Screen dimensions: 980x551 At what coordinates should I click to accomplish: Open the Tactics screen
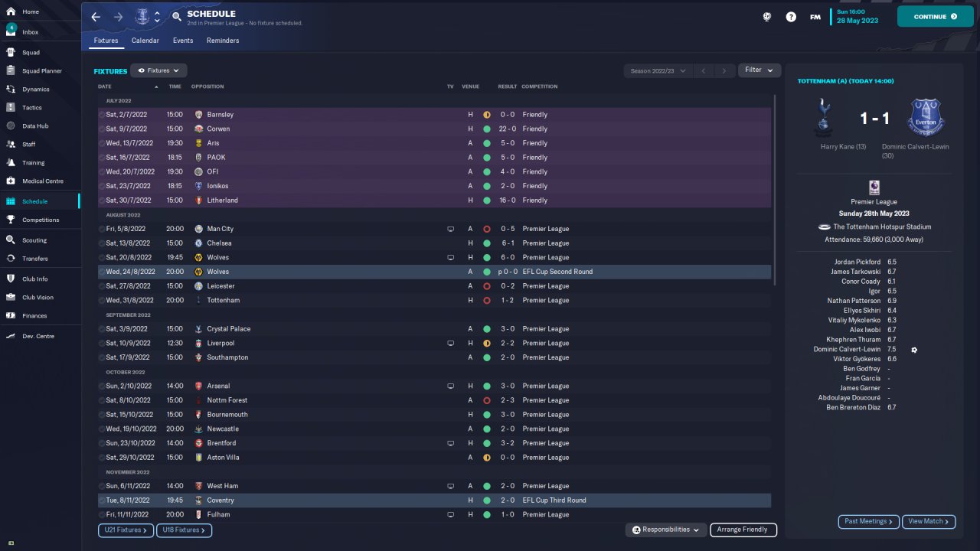point(32,108)
